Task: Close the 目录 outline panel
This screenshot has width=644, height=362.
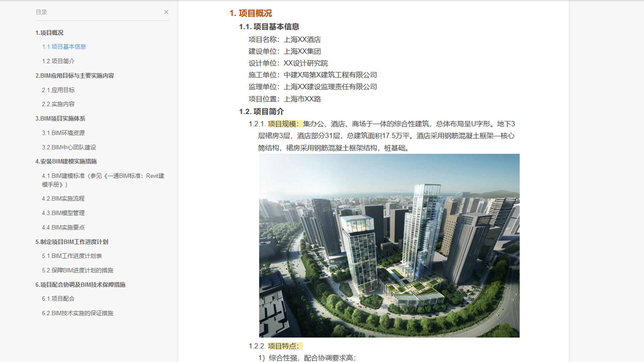Action: coord(166,12)
